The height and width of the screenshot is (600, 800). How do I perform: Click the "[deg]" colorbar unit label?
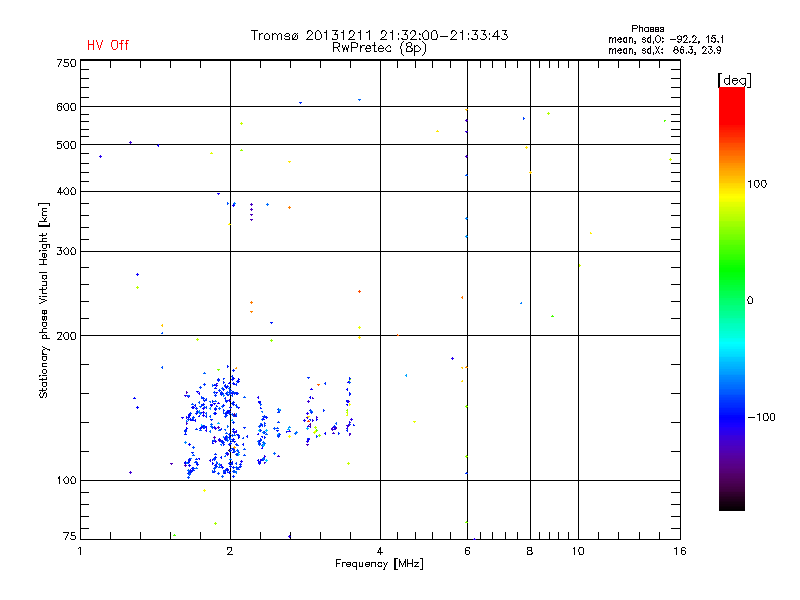coord(734,80)
